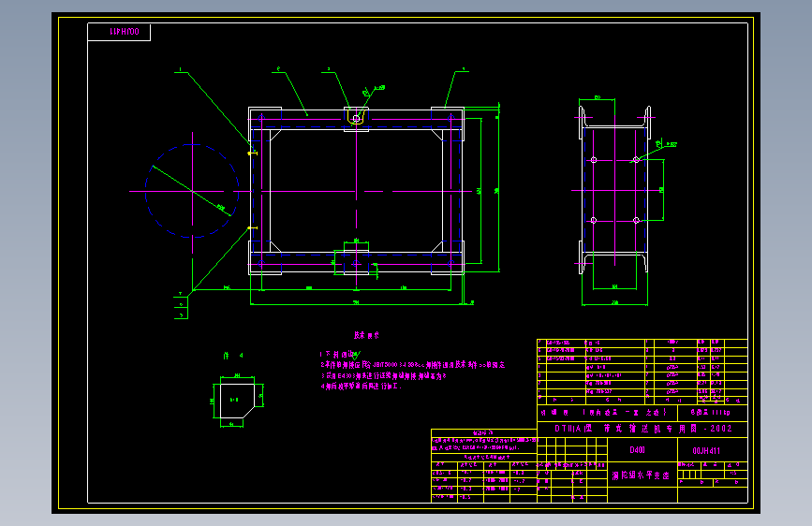Click the upper-right bolt hole in the side view
Image resolution: width=812 pixels, height=526 pixels.
click(x=637, y=160)
